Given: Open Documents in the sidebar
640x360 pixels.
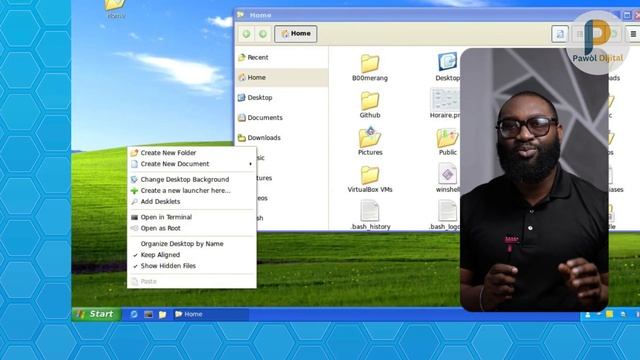Looking at the screenshot, I should [x=282, y=118].
